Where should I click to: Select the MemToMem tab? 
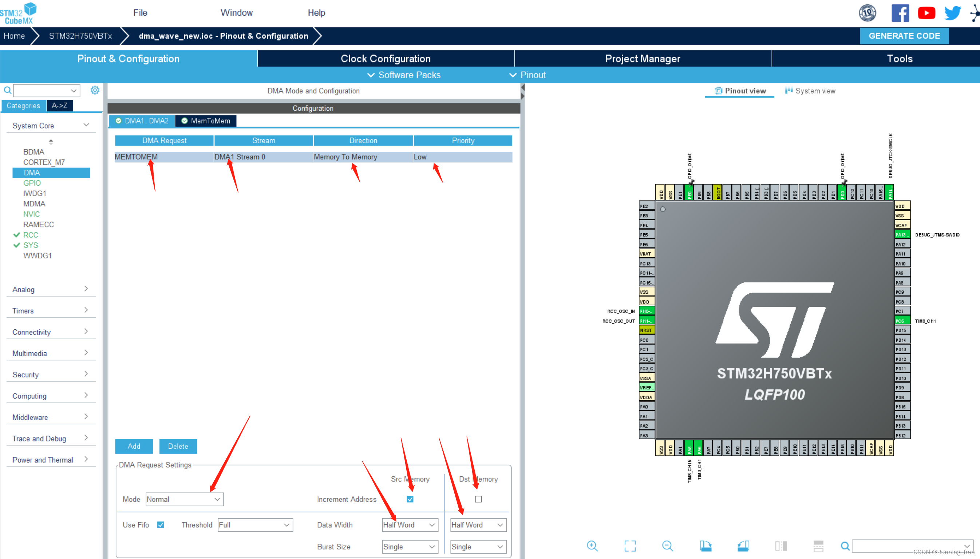tap(206, 120)
